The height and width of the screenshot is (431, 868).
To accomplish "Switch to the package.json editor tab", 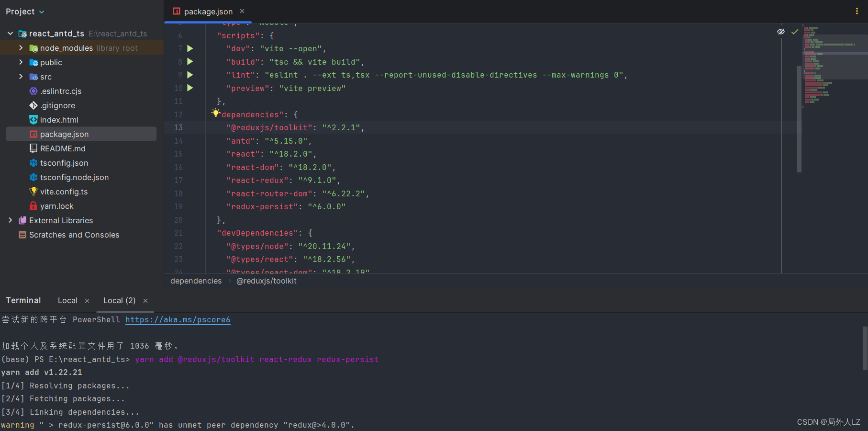I will click(x=208, y=11).
